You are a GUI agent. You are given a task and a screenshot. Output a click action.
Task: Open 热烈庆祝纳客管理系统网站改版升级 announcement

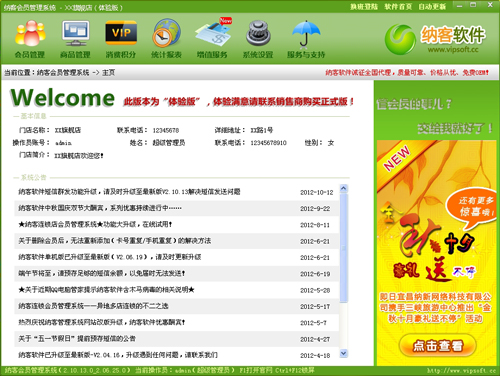click(x=102, y=323)
